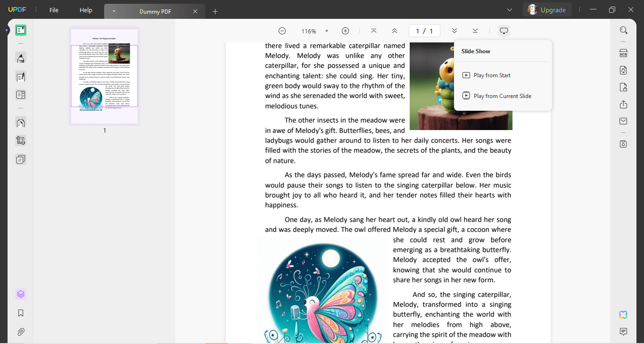Launch UPDF AI assistant
644x344 pixels.
tap(623, 314)
